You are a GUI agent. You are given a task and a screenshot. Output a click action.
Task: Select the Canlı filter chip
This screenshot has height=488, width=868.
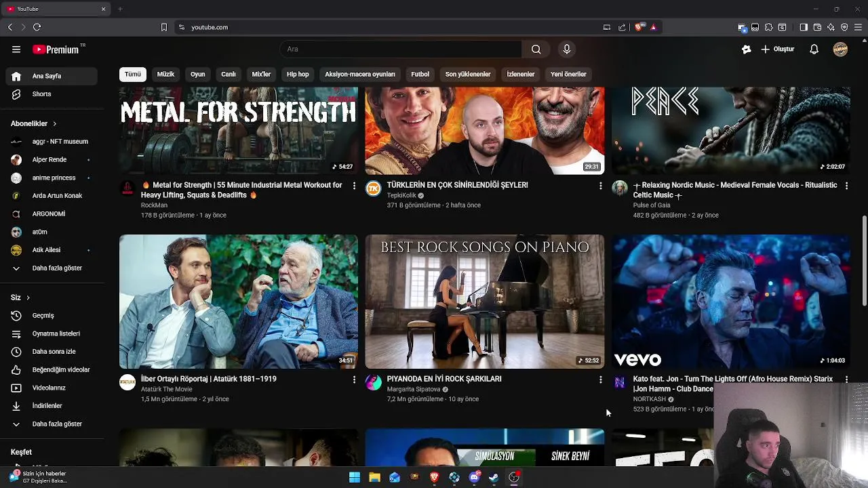[229, 74]
